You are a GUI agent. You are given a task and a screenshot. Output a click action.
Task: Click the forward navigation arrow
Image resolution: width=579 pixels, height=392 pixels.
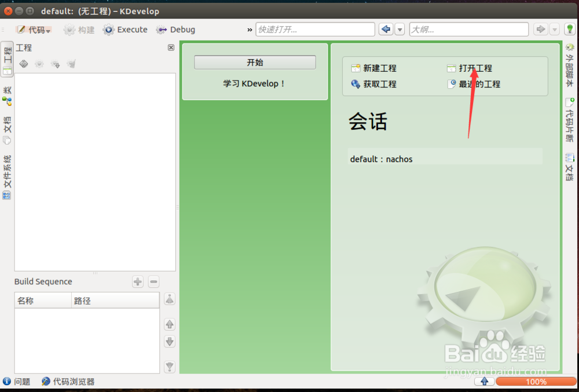pos(541,29)
